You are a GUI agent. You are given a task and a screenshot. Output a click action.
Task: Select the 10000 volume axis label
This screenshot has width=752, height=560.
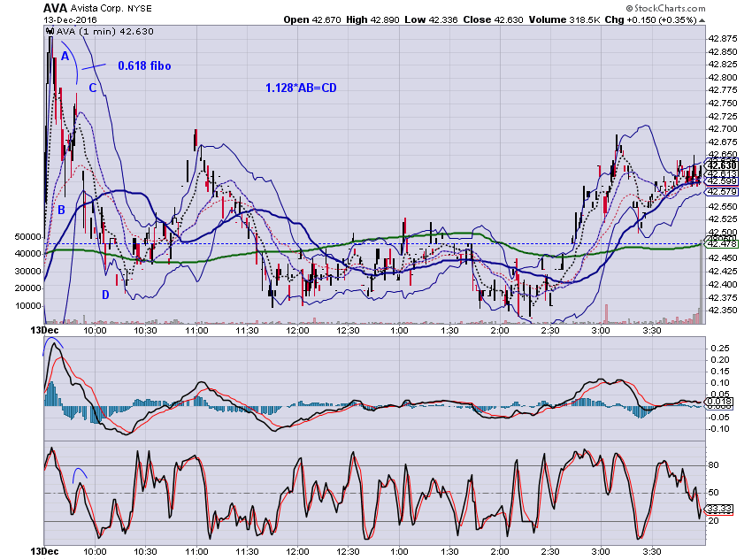[x=27, y=306]
